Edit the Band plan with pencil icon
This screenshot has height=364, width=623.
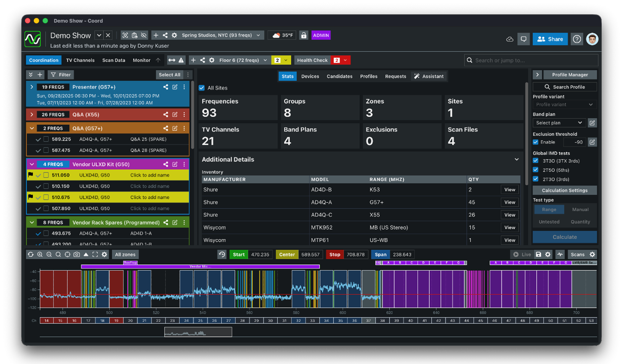pyautogui.click(x=592, y=123)
